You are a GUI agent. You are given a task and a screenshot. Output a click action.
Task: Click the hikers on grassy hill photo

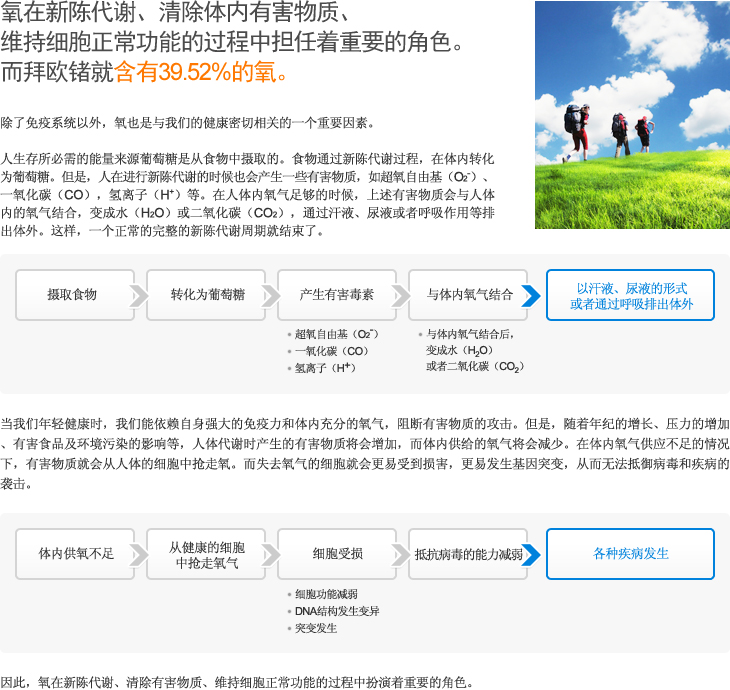(x=632, y=115)
